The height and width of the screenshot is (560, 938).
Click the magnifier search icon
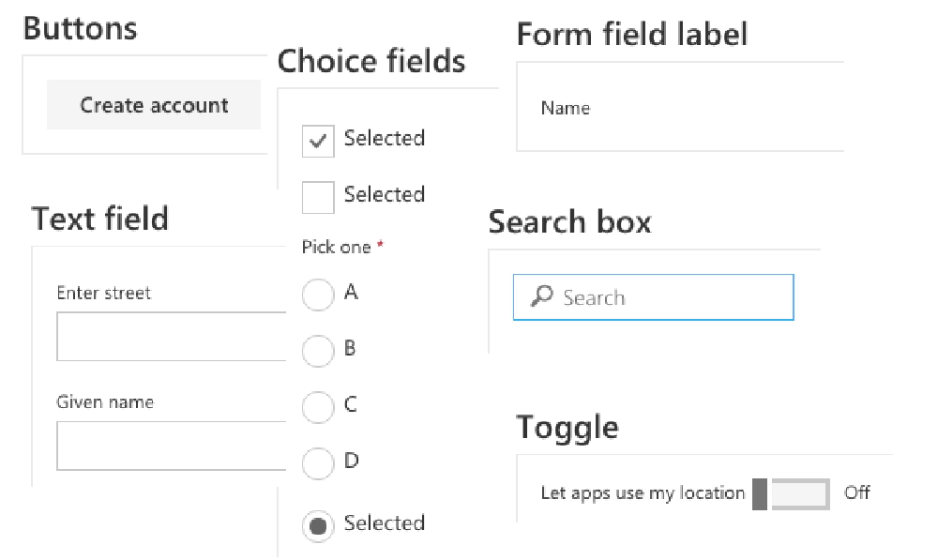pos(542,296)
